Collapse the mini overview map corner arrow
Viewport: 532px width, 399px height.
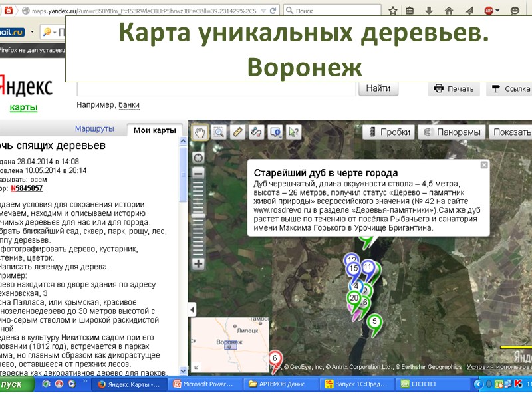pyautogui.click(x=196, y=367)
